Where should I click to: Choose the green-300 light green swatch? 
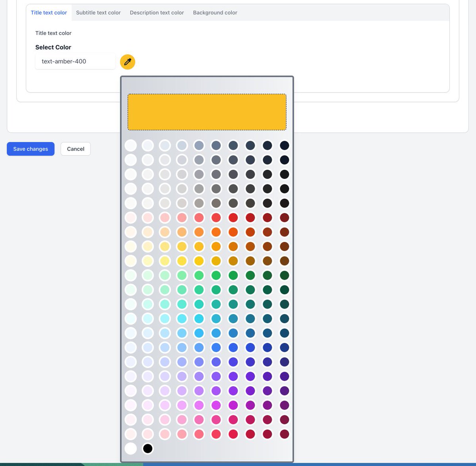tap(182, 275)
